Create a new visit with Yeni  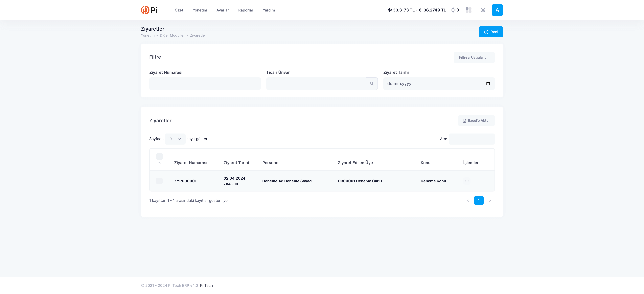(490, 32)
